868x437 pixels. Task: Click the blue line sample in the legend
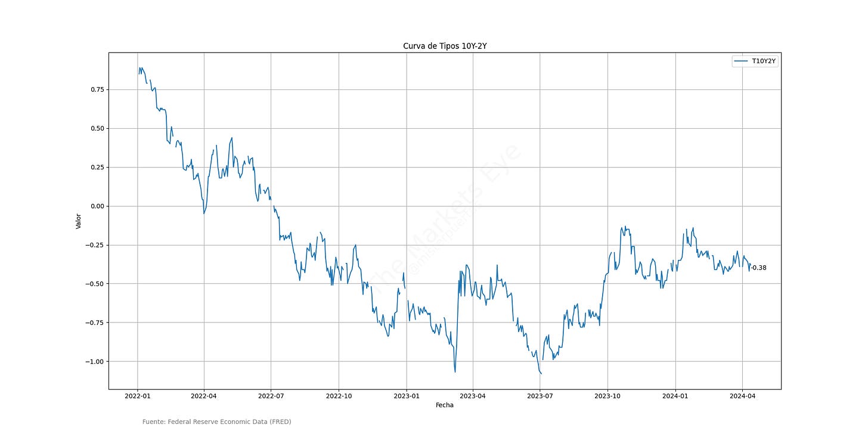[x=742, y=61]
